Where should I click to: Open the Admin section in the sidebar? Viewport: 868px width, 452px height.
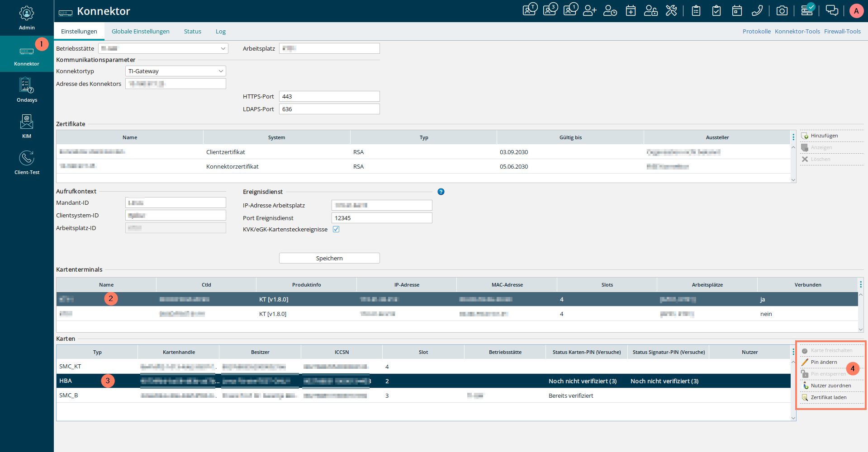27,18
